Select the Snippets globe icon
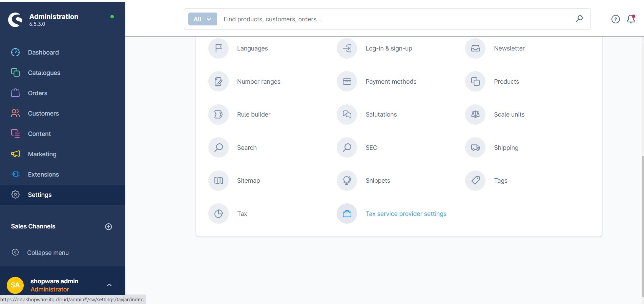 tap(347, 181)
